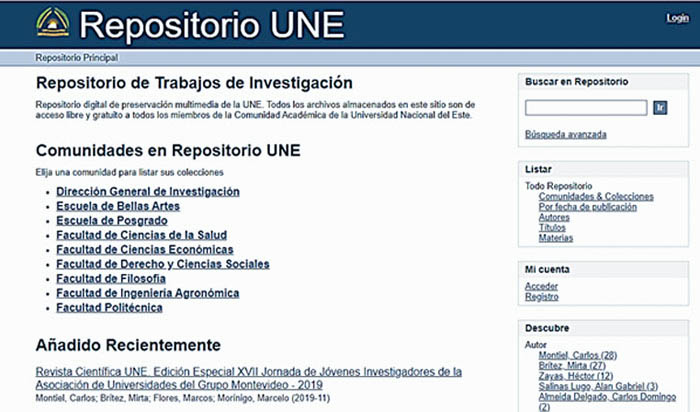This screenshot has height=412, width=700.
Task: Click the Añadido Recientemente heading
Action: (x=128, y=345)
